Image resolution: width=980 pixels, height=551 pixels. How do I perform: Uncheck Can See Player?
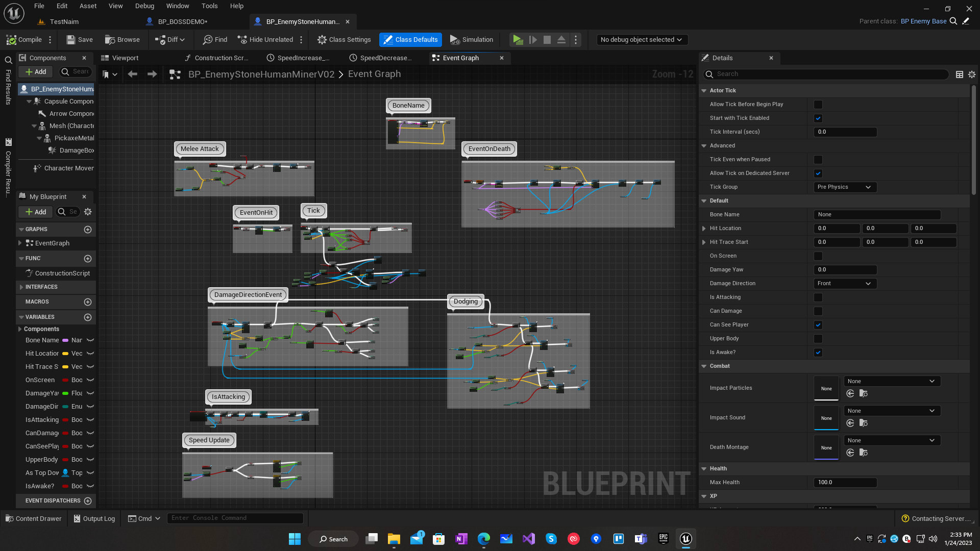coord(818,324)
